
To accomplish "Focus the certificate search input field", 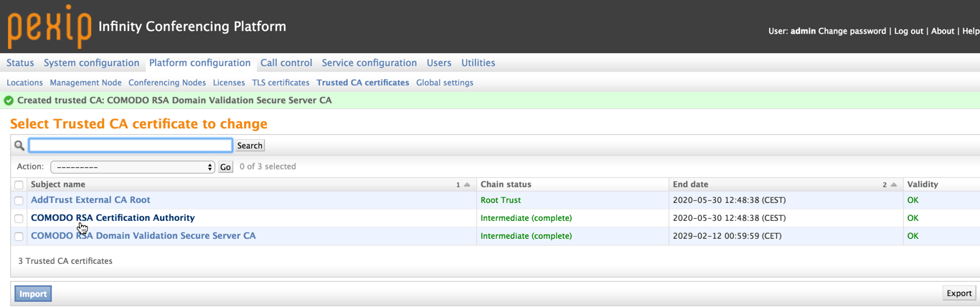I will coord(131,146).
